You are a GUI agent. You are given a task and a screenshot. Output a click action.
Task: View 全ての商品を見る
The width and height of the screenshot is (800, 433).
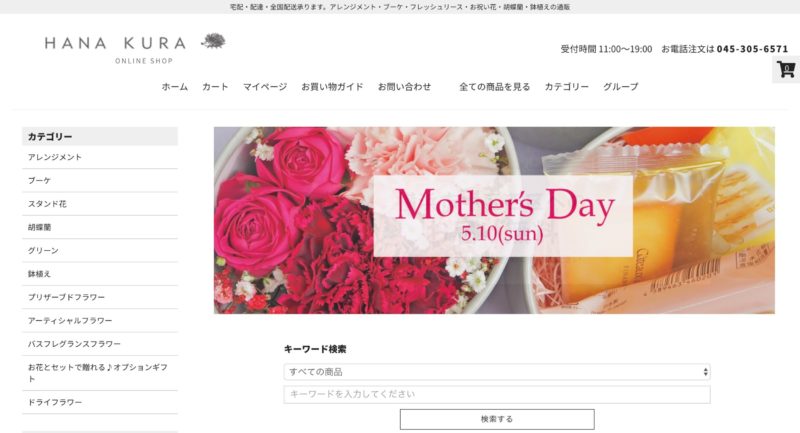point(494,87)
